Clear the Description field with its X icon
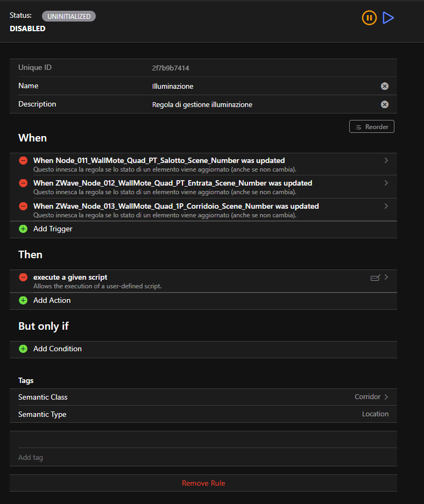This screenshot has height=504, width=424. point(385,104)
